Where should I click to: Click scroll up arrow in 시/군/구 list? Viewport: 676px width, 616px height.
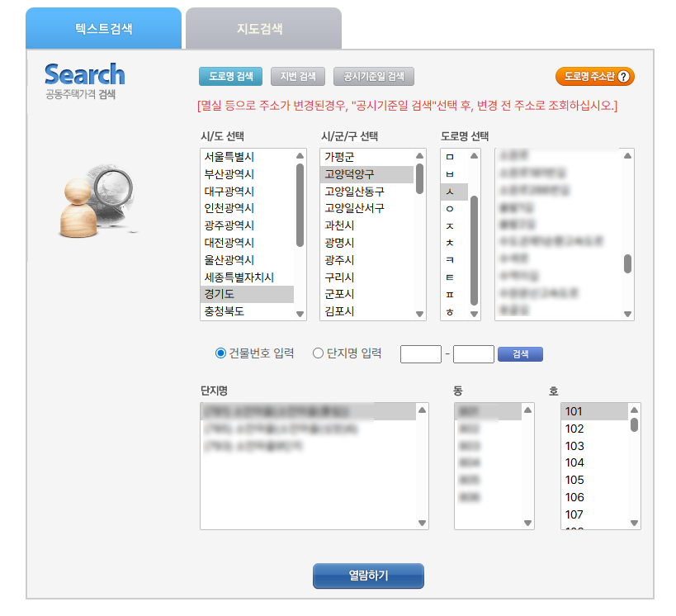point(419,155)
